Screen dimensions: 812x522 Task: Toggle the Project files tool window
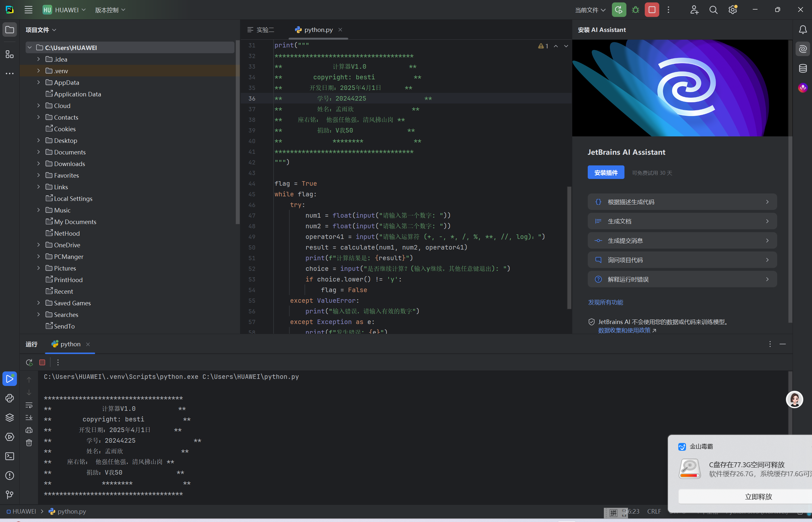(x=9, y=30)
